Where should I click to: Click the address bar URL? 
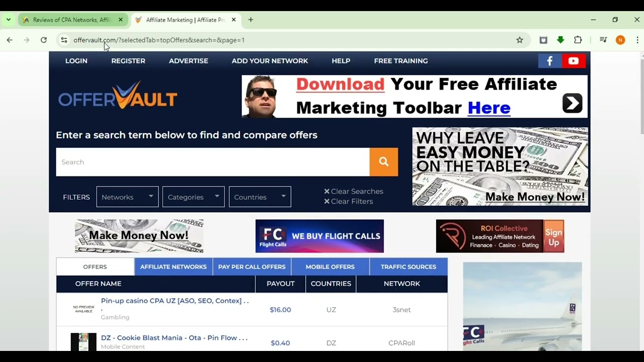[x=159, y=40]
